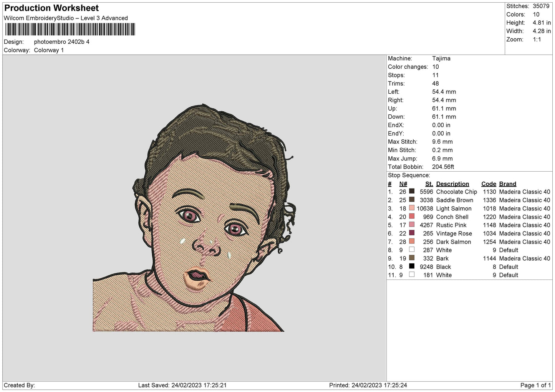The width and height of the screenshot is (555, 392).
Task: Click the Bark color swatch
Action: pos(412,258)
